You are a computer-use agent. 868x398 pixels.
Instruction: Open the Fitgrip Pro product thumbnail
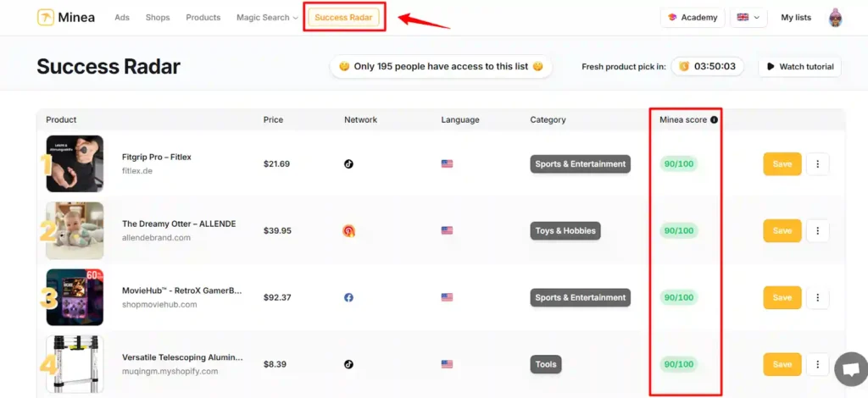tap(75, 163)
